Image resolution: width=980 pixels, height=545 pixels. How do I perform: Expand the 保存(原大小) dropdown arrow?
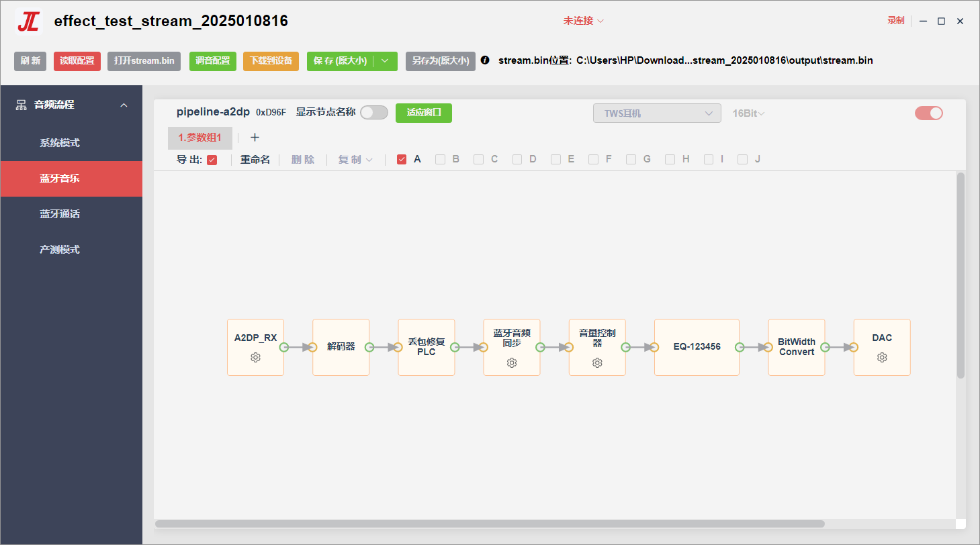coord(385,61)
